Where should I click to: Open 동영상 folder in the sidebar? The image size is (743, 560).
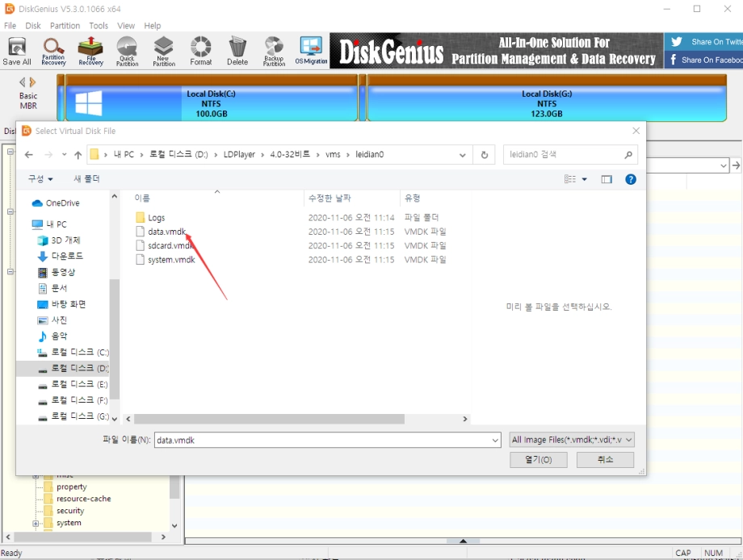pyautogui.click(x=57, y=272)
